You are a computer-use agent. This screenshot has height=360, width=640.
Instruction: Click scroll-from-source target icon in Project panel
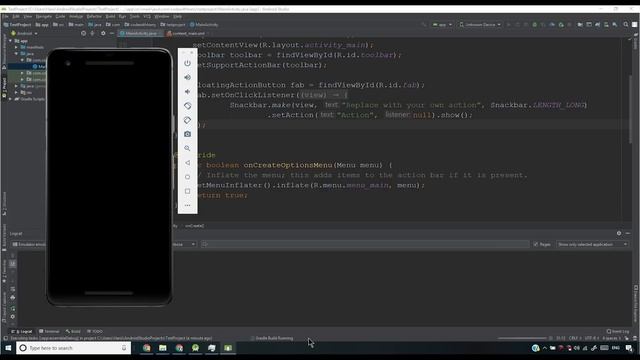point(83,33)
